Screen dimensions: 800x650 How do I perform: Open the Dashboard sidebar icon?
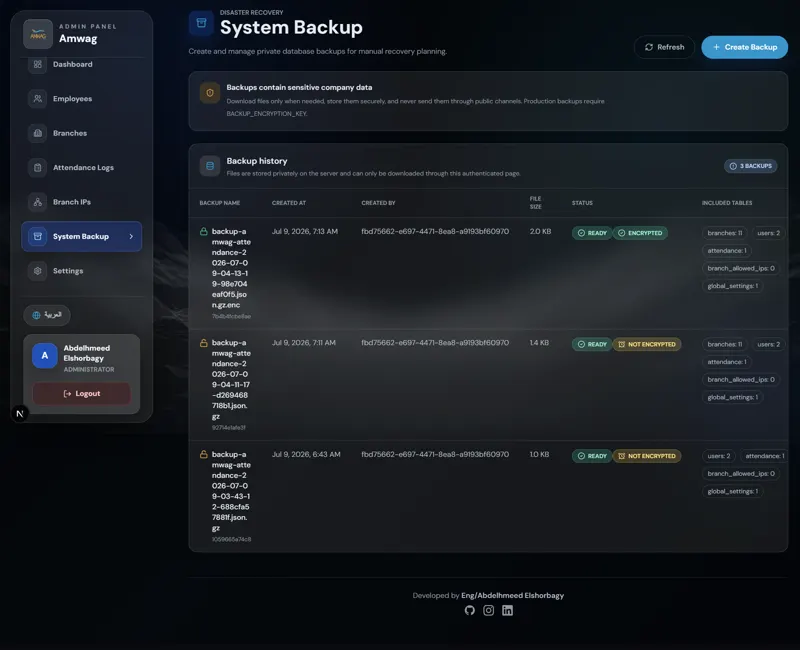[37, 64]
